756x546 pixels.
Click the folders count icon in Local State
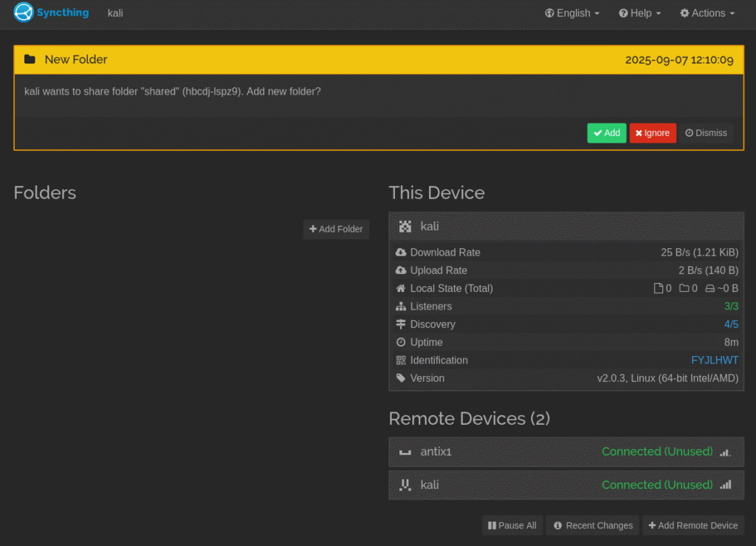(x=684, y=288)
